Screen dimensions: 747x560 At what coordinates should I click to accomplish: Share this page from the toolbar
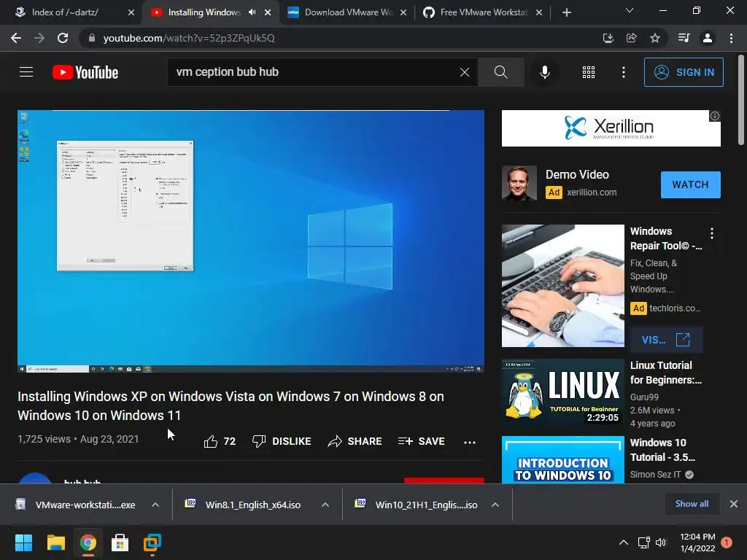[x=632, y=38]
